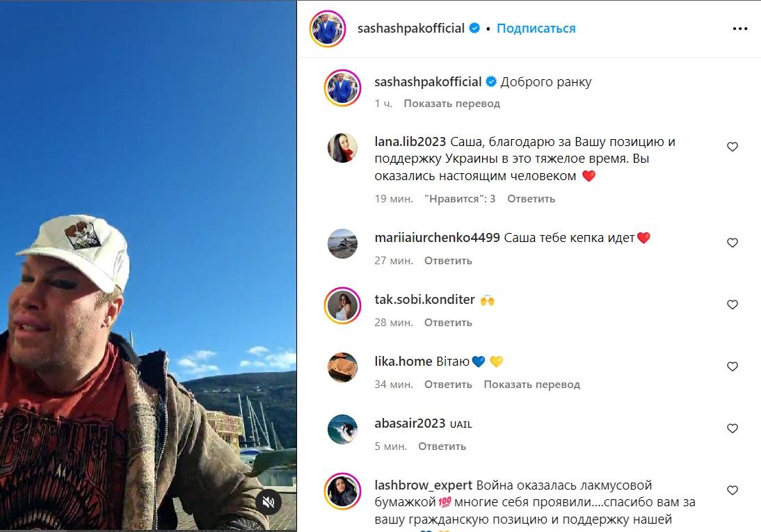The image size is (761, 532).
Task: View likes count on lana.lib2023's comment
Action: (460, 198)
